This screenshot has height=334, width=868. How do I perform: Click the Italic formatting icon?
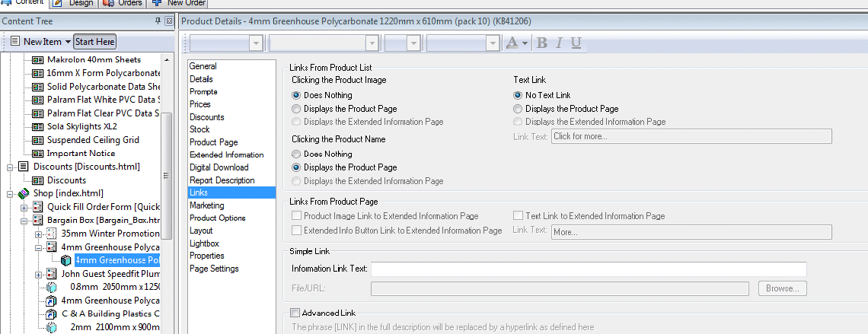(560, 43)
